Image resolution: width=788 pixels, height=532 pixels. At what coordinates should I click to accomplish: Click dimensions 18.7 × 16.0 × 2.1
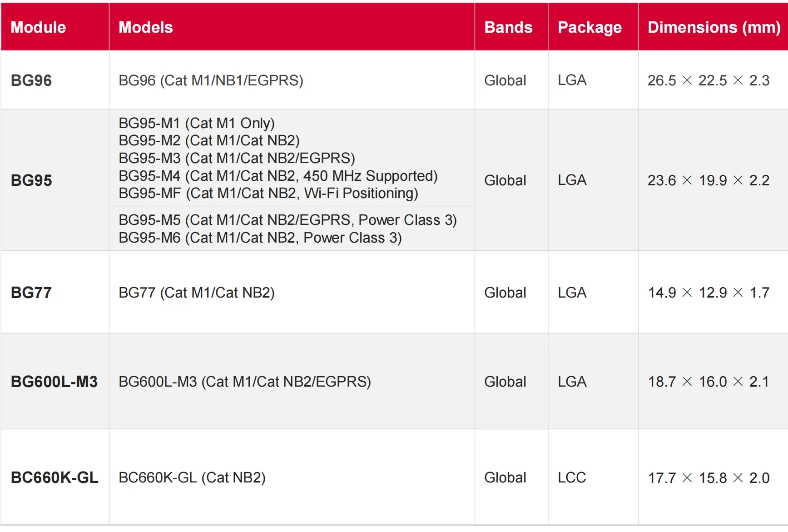coord(708,382)
